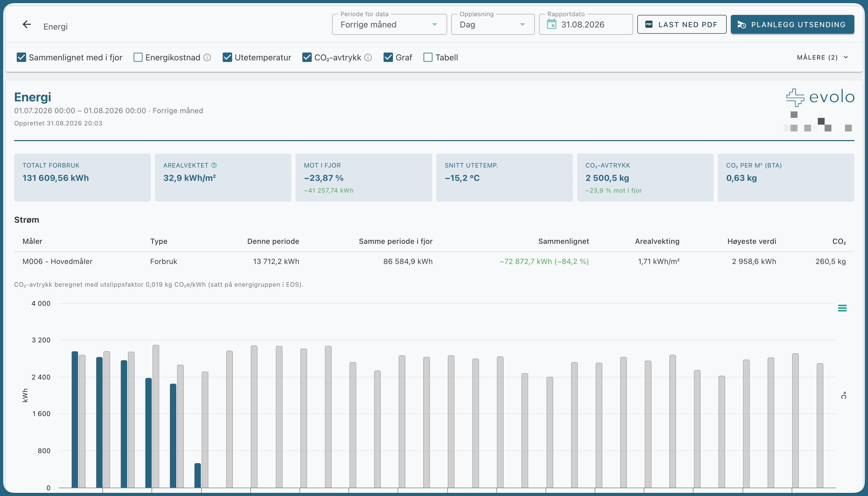The width and height of the screenshot is (868, 496).
Task: Toggle the Utetemperatur checkbox
Action: [x=227, y=57]
